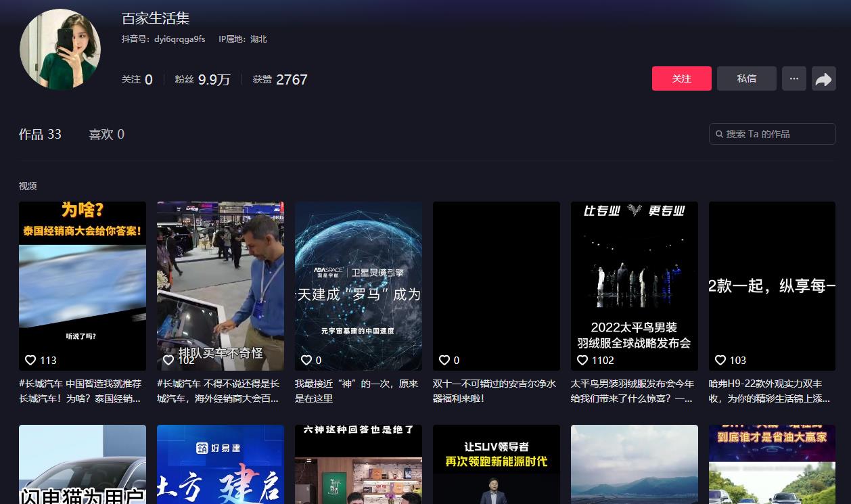Open the profile avatar photo
The width and height of the screenshot is (851, 504).
tap(60, 49)
